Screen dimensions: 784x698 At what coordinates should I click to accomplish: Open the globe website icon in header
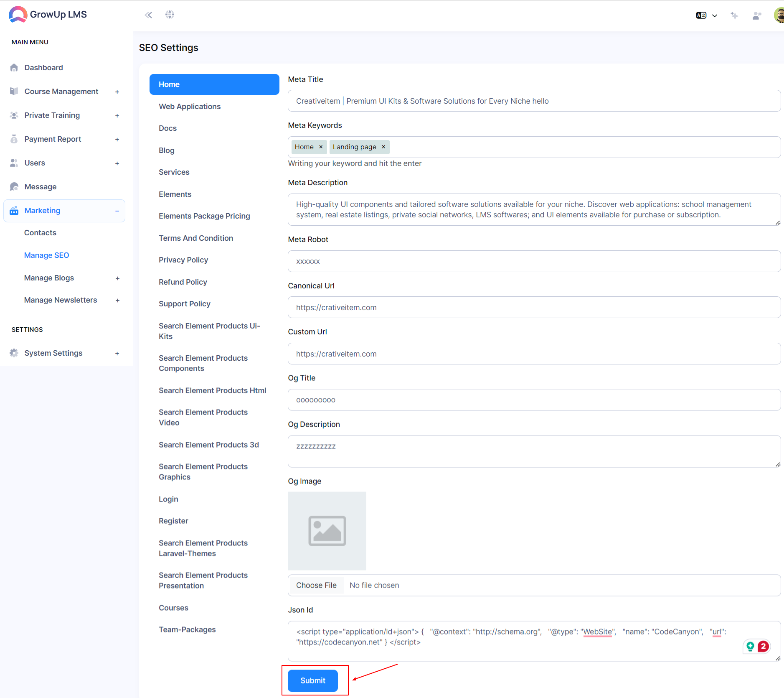(x=170, y=15)
